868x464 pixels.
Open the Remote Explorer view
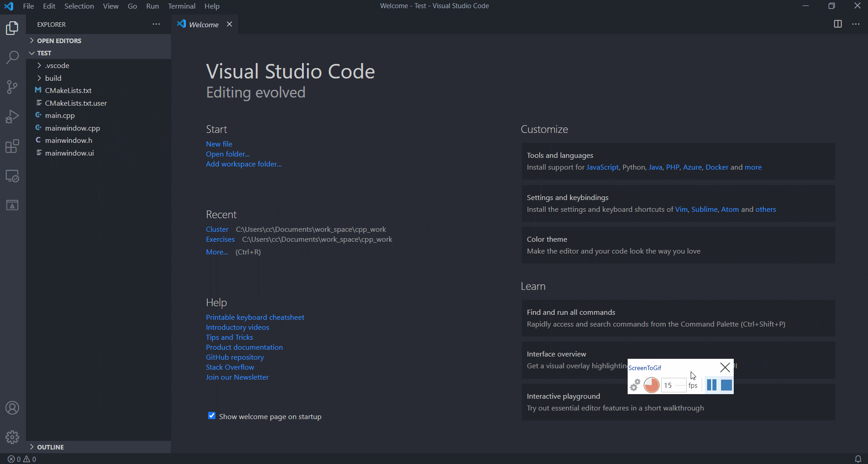tap(12, 176)
